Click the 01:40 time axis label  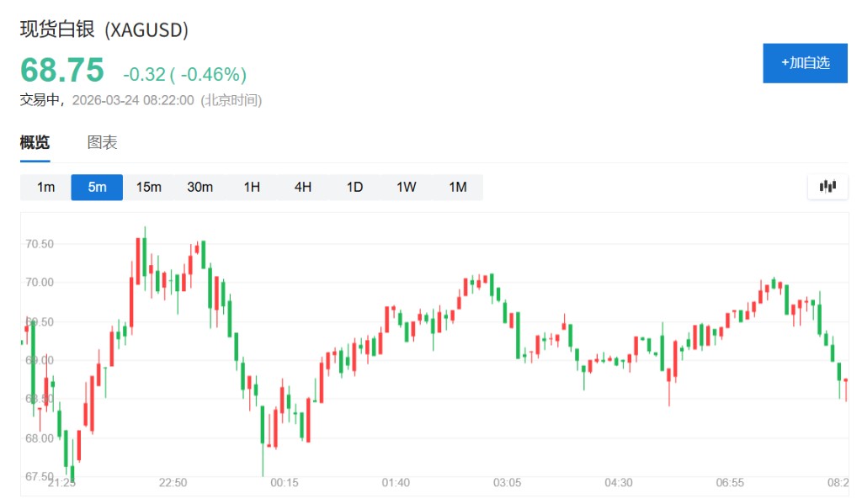[x=396, y=483]
